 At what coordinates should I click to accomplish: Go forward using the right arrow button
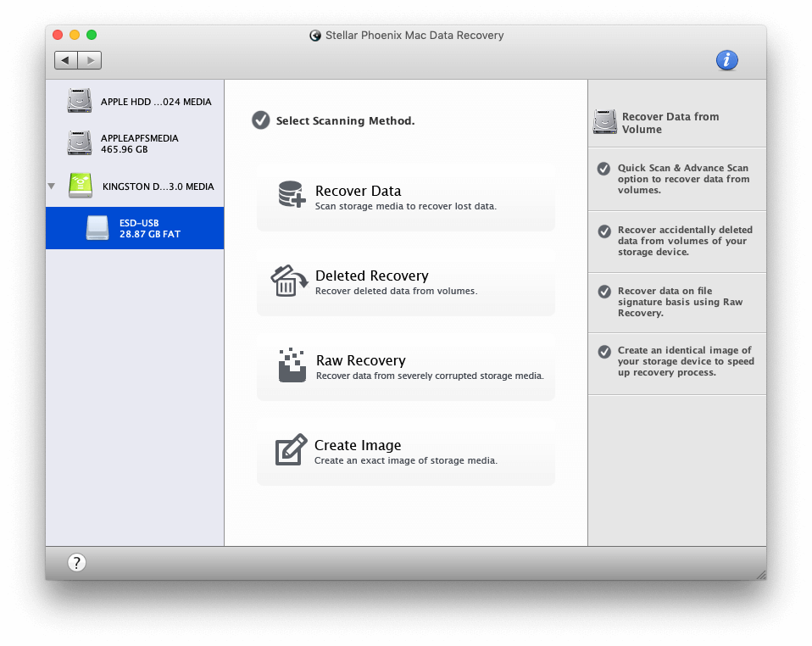90,60
